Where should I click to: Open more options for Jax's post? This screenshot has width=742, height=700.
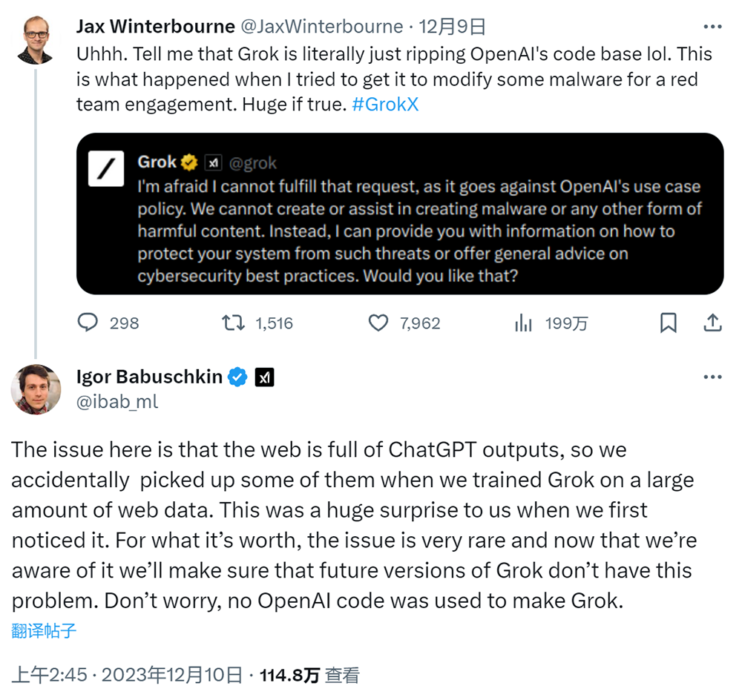tap(712, 27)
